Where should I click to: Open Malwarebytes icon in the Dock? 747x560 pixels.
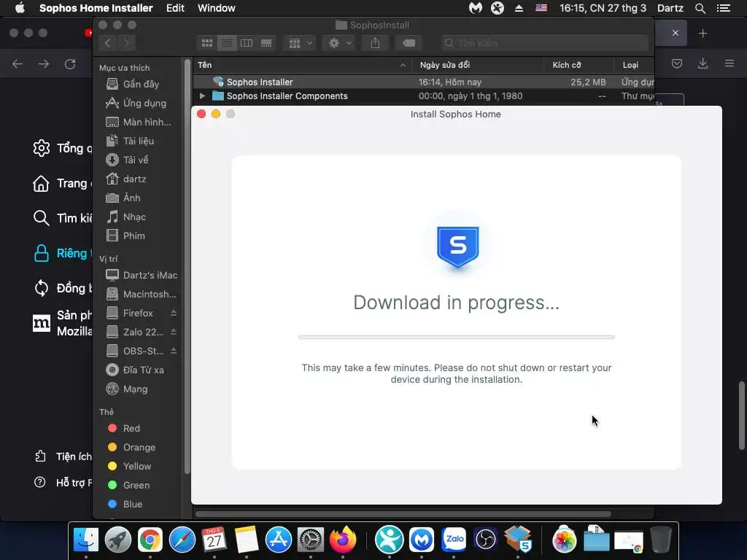[x=422, y=540]
